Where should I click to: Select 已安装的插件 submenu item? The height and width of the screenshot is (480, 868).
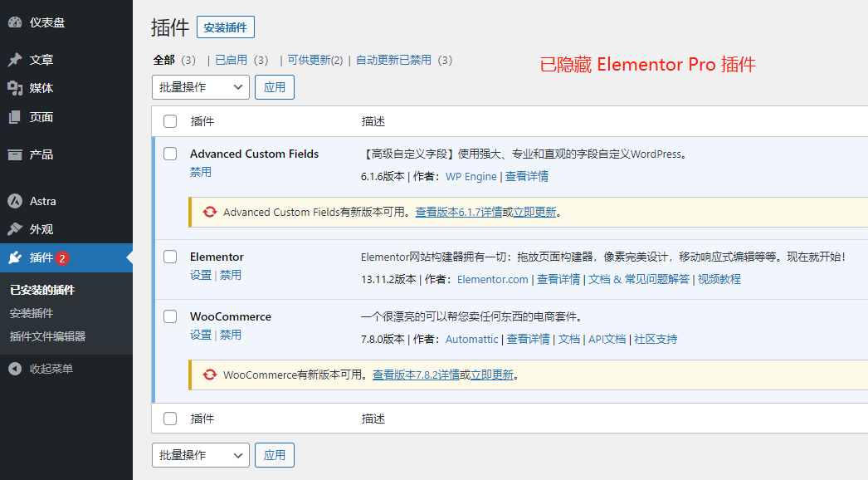click(x=42, y=290)
